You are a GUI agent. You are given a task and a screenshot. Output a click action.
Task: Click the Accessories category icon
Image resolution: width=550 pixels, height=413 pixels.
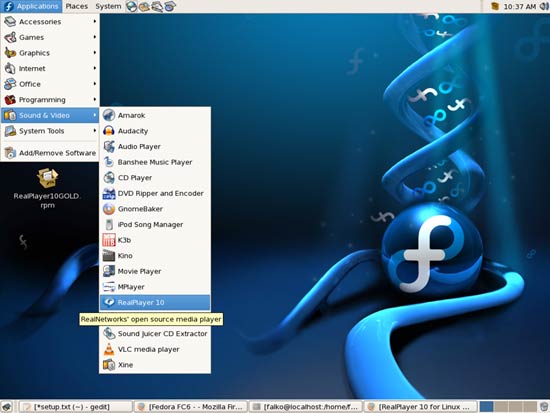10,21
